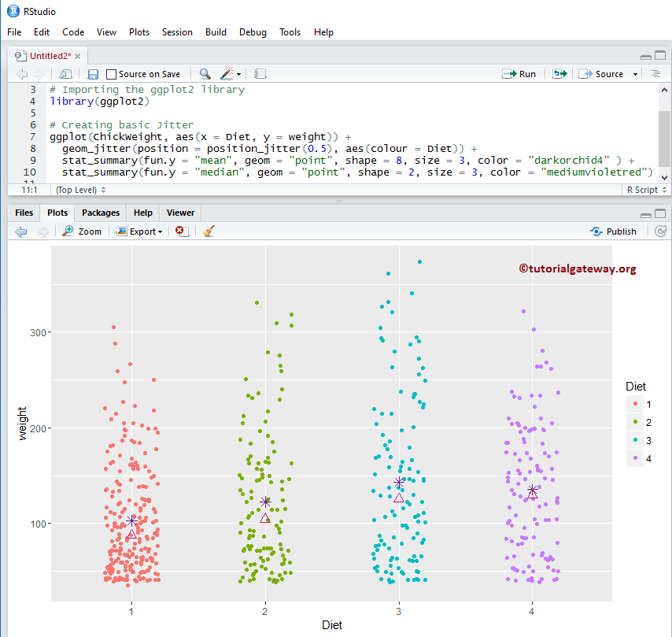Refresh current plot icon
The image size is (672, 637).
click(x=661, y=231)
